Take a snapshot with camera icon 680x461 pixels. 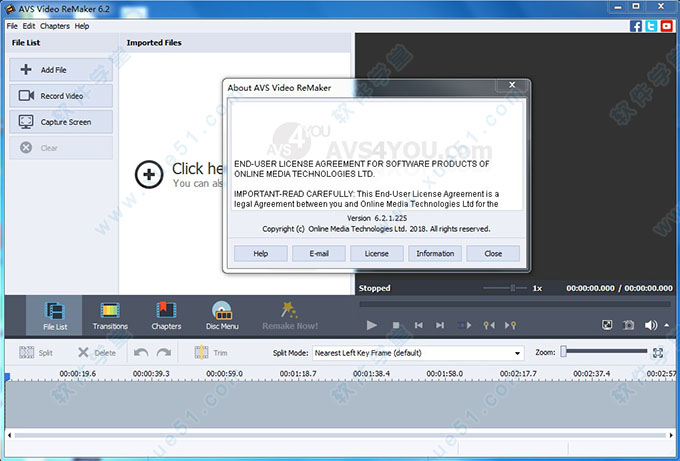628,325
